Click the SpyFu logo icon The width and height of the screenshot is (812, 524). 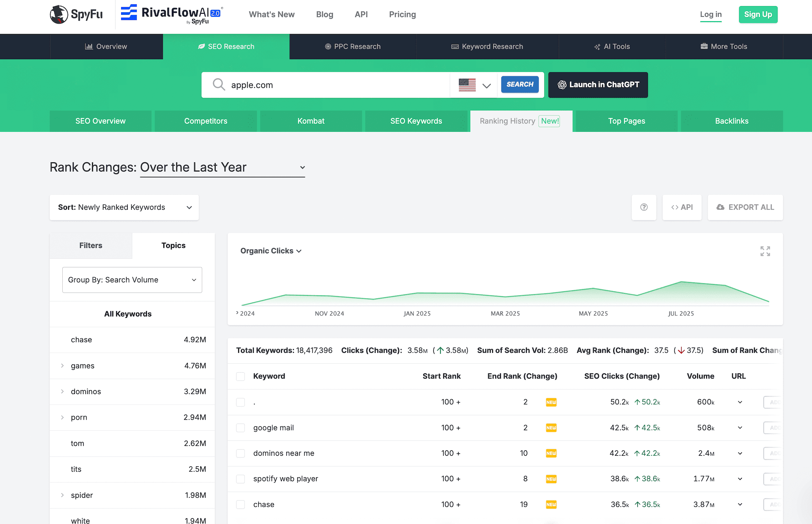pyautogui.click(x=59, y=15)
